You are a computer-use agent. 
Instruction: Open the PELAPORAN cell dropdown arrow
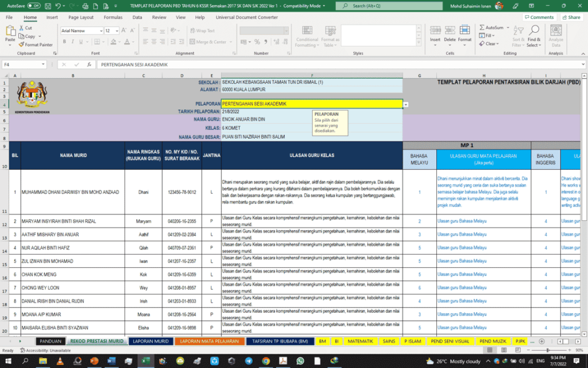tap(406, 104)
